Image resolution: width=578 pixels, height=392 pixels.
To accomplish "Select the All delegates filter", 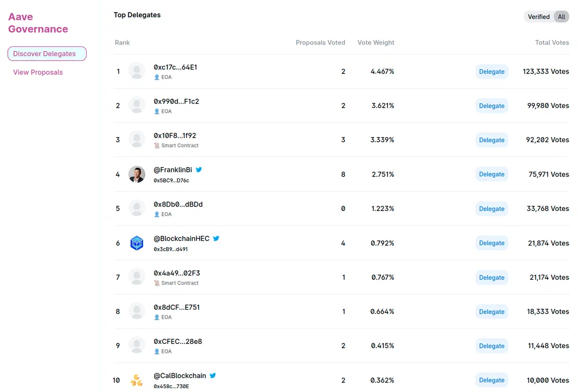I will 562,17.
